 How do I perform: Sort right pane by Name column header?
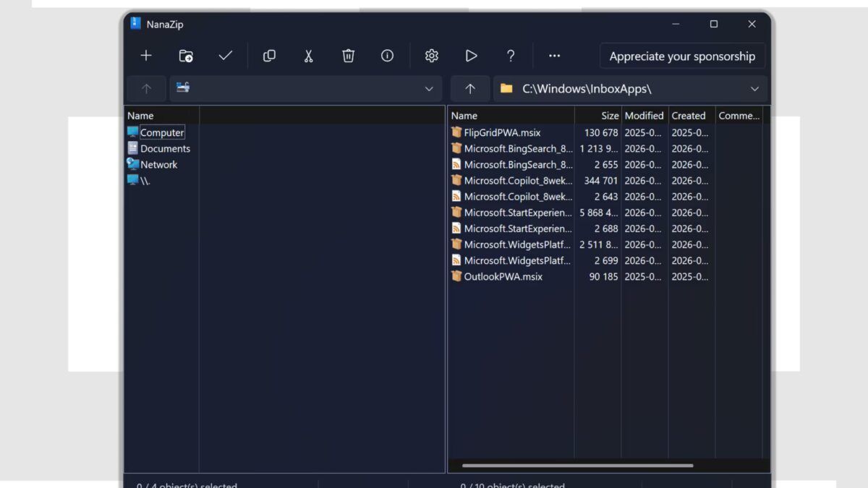pos(511,116)
